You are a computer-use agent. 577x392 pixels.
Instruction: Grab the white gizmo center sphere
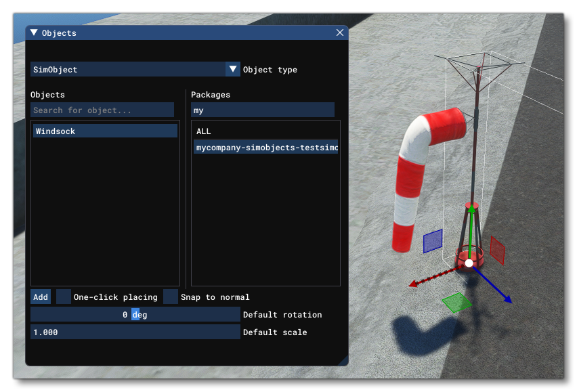470,262
